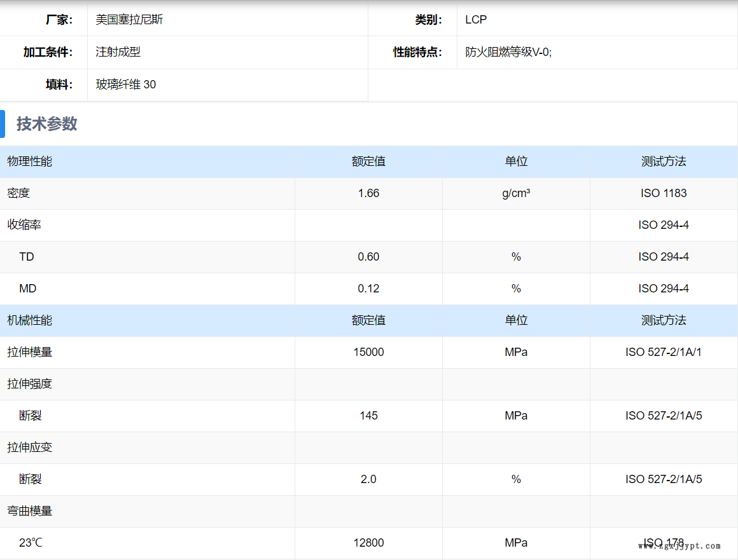Select the MD shrinkage value 0.12
738x560 pixels.
[368, 289]
